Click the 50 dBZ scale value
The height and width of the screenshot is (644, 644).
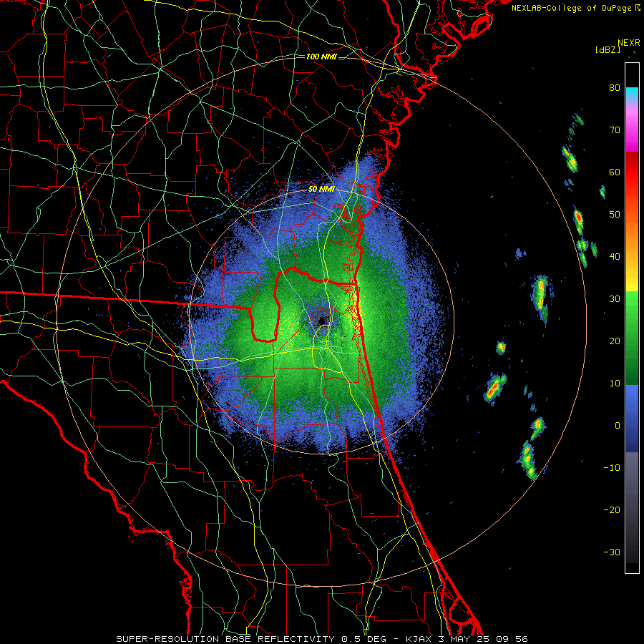click(615, 215)
